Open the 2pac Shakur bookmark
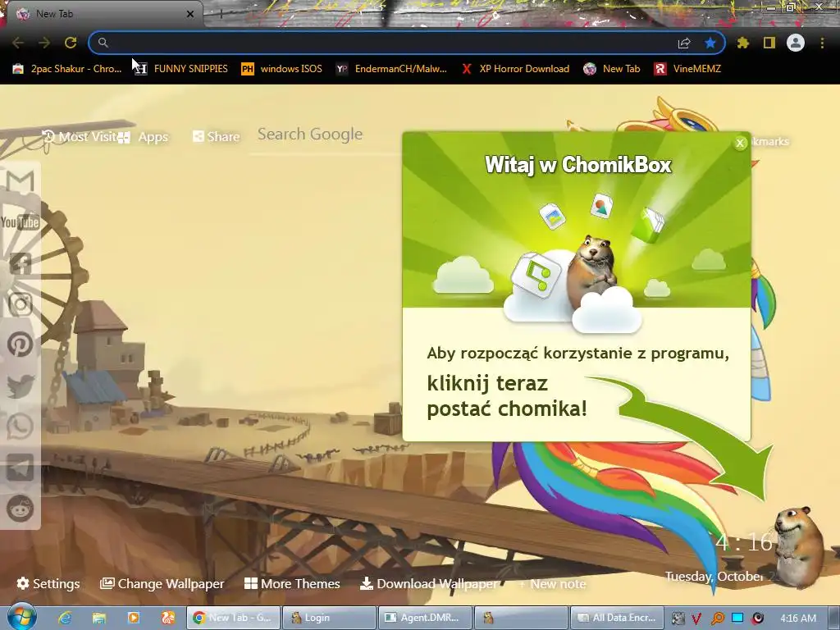 pos(67,69)
